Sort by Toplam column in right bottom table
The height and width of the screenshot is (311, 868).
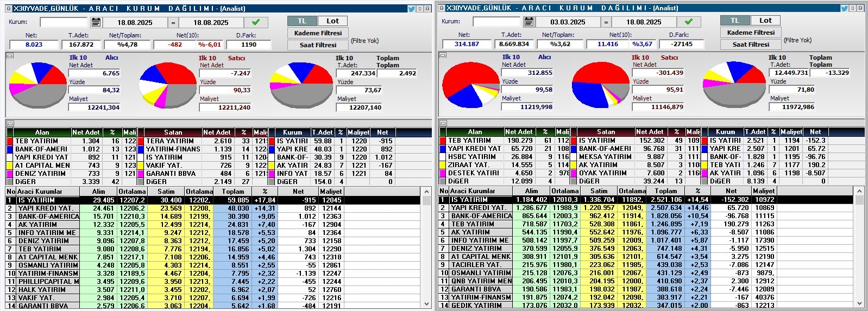click(666, 191)
